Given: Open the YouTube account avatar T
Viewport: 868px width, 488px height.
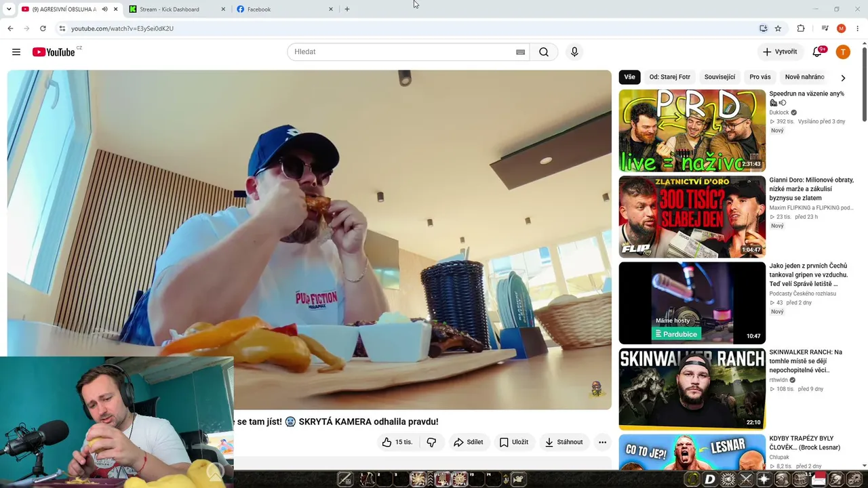Looking at the screenshot, I should point(843,52).
